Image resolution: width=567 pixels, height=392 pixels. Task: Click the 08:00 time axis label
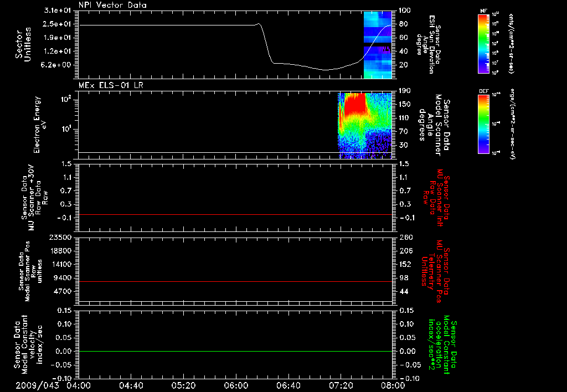click(393, 385)
